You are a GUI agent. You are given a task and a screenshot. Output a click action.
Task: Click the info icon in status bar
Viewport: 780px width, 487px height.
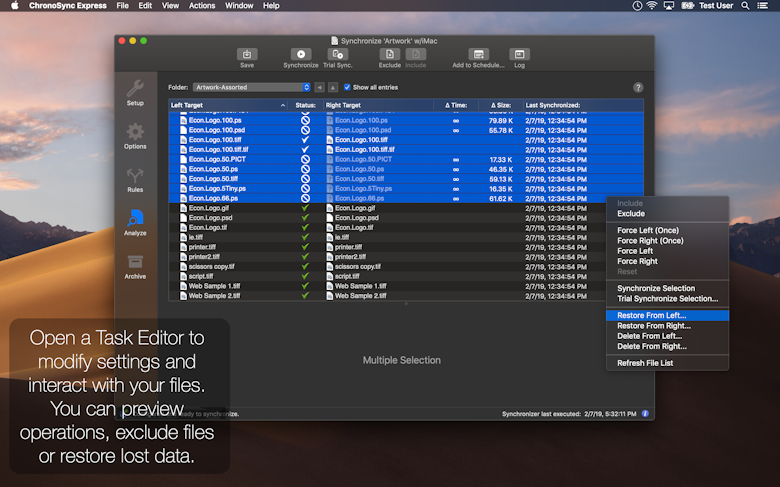coord(645,413)
